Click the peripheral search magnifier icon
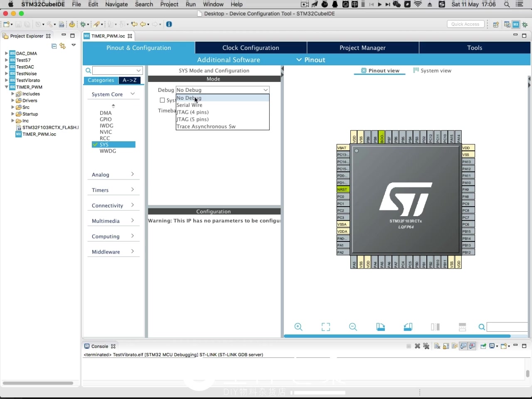This screenshot has width=532, height=399. click(88, 71)
